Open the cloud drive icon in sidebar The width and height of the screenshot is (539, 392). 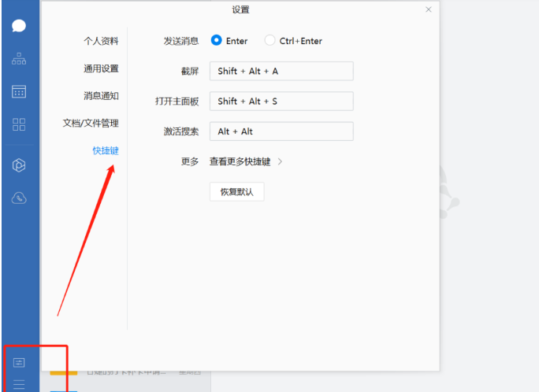pyautogui.click(x=19, y=198)
